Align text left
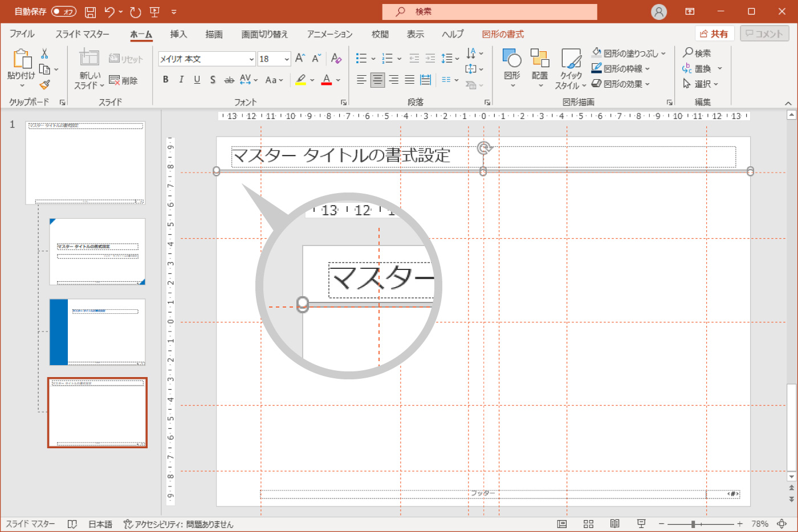Image resolution: width=798 pixels, height=532 pixels. (x=361, y=80)
